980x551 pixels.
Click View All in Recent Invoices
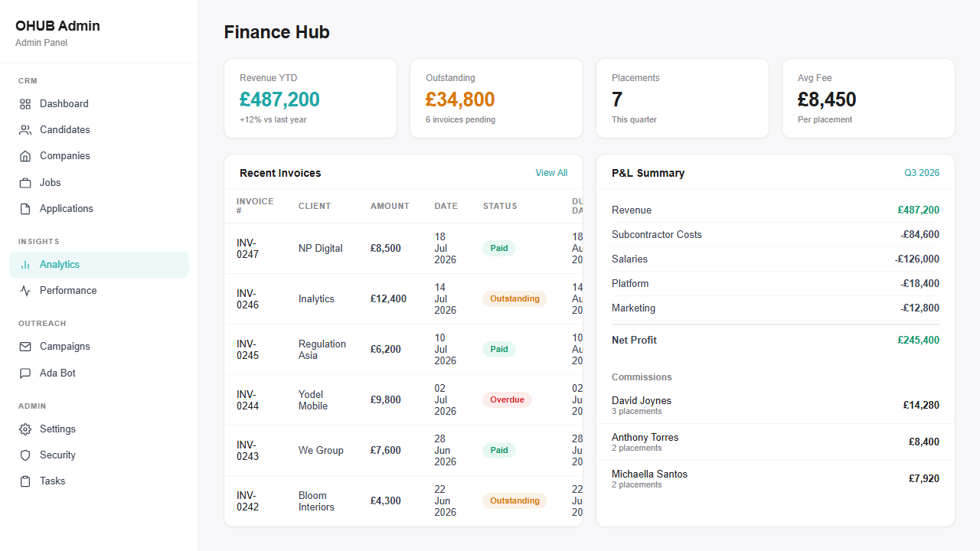[x=551, y=173]
